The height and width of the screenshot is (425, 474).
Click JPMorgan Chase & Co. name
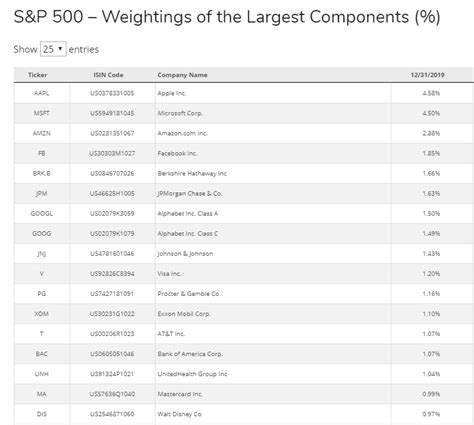pyautogui.click(x=190, y=193)
